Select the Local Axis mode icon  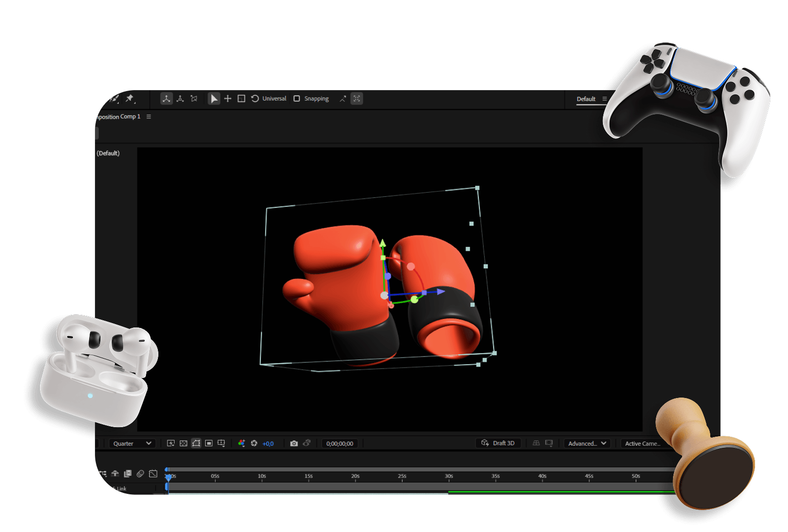tap(166, 99)
